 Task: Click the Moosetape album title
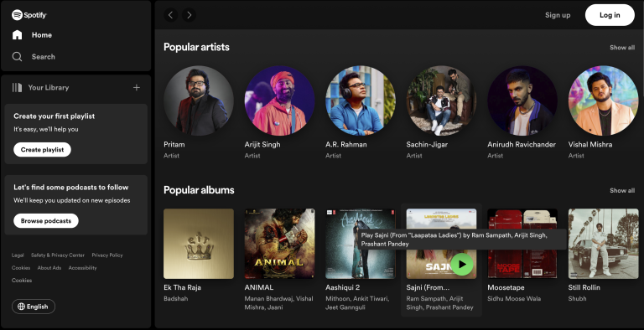(506, 287)
